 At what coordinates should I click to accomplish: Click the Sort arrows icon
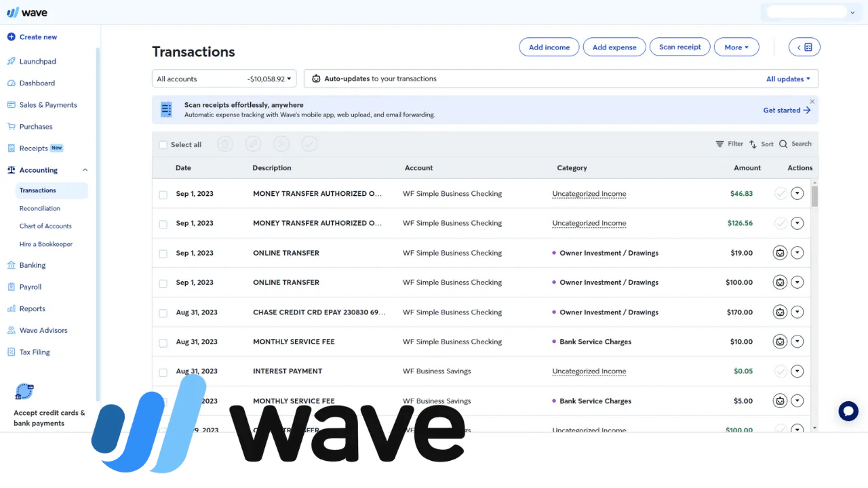pyautogui.click(x=753, y=144)
